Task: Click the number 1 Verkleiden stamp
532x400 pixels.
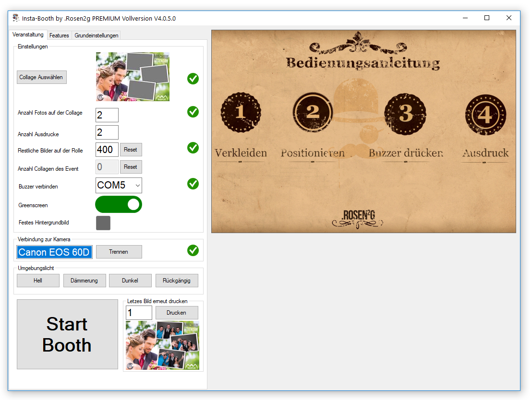Action: point(241,112)
